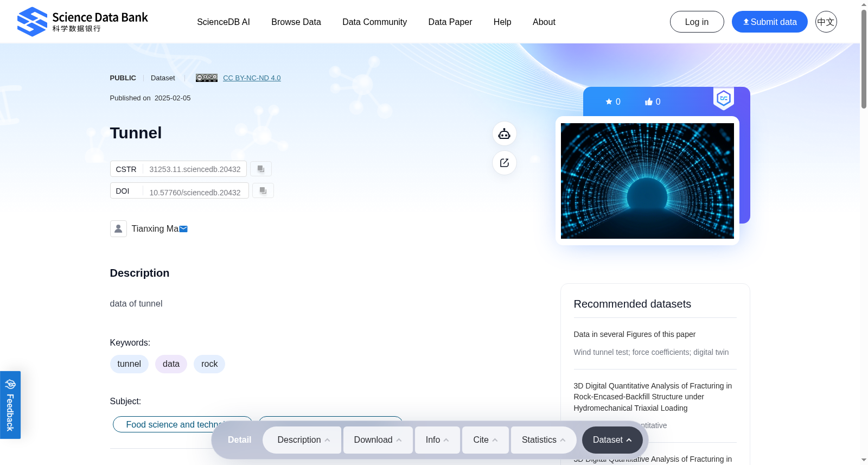The width and height of the screenshot is (868, 465).
Task: Open ScienceDB AI menu
Action: [x=224, y=22]
